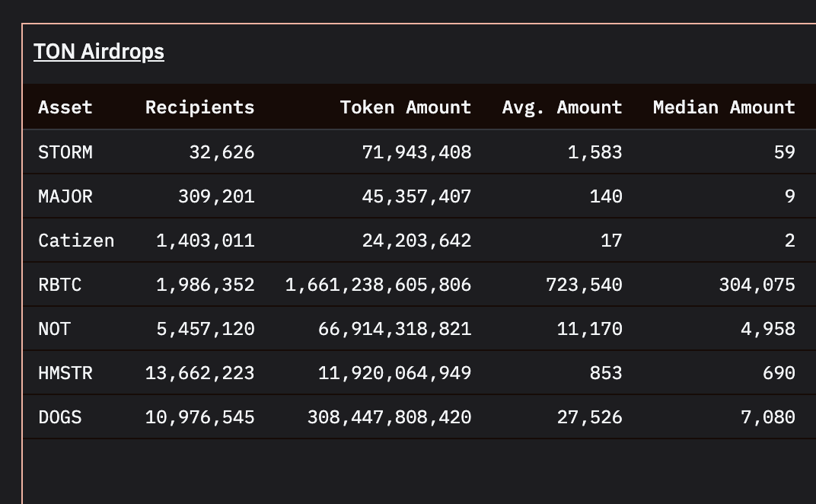Click the Token Amount column header
This screenshot has height=504, width=816.
(405, 107)
